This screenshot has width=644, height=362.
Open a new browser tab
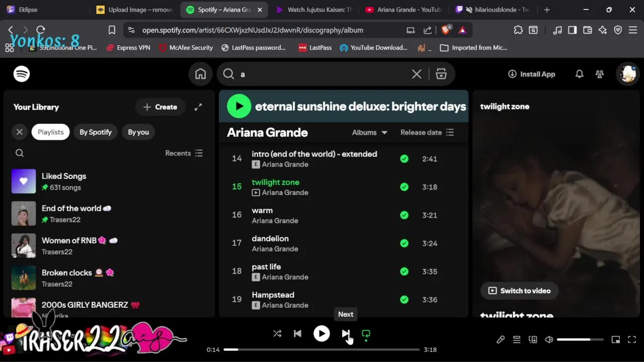tap(547, 10)
